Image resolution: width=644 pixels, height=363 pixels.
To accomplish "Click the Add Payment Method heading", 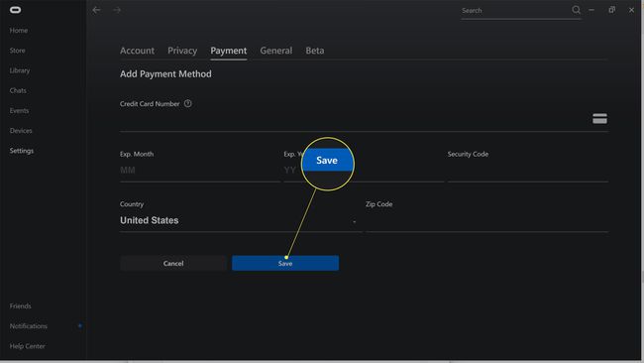I will click(165, 74).
